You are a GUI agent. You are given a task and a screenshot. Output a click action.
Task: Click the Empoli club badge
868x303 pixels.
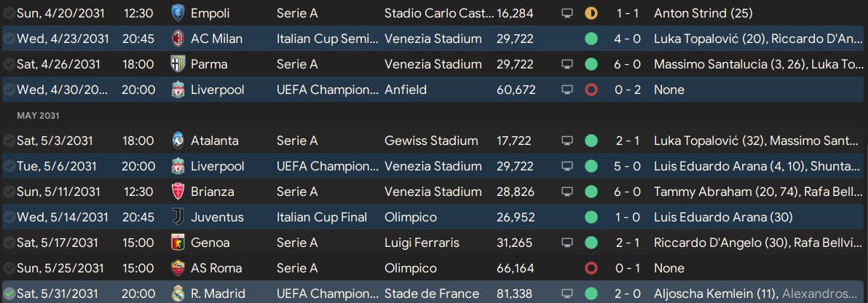click(x=177, y=13)
